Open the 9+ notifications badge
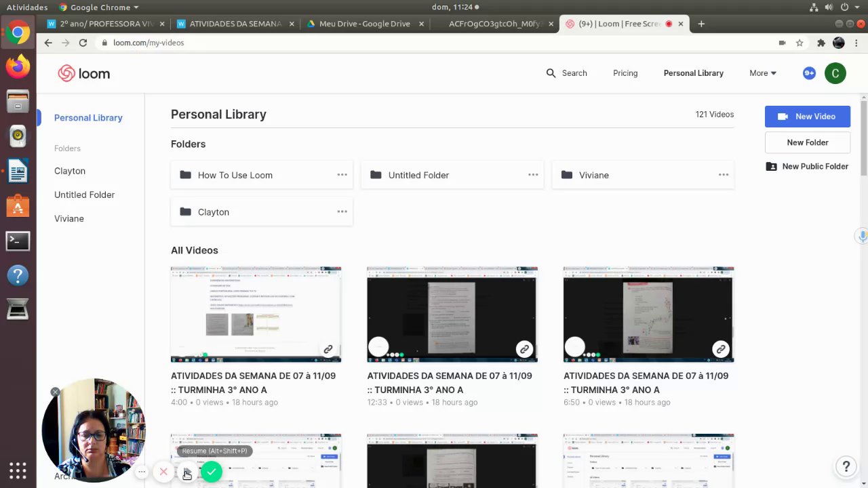 pos(809,73)
